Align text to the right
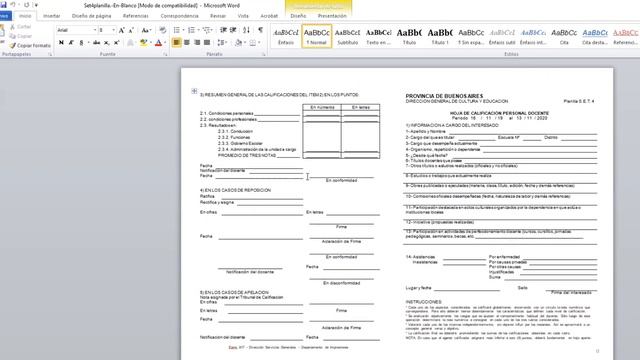The height and width of the screenshot is (360, 640). [x=197, y=42]
